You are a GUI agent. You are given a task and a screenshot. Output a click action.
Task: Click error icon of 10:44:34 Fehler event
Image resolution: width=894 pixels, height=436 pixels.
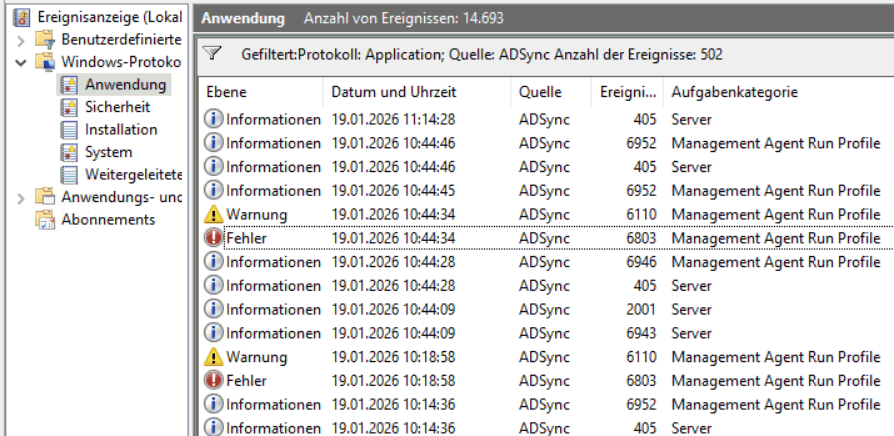click(214, 238)
